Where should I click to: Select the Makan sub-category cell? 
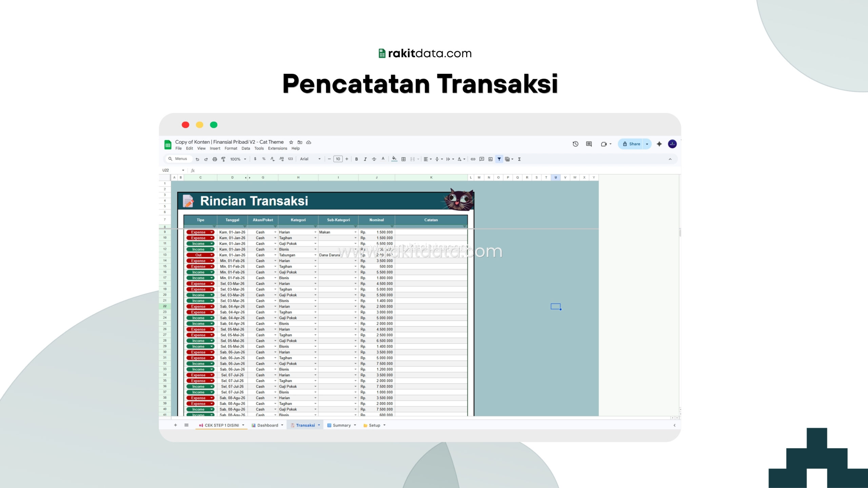[x=338, y=232]
